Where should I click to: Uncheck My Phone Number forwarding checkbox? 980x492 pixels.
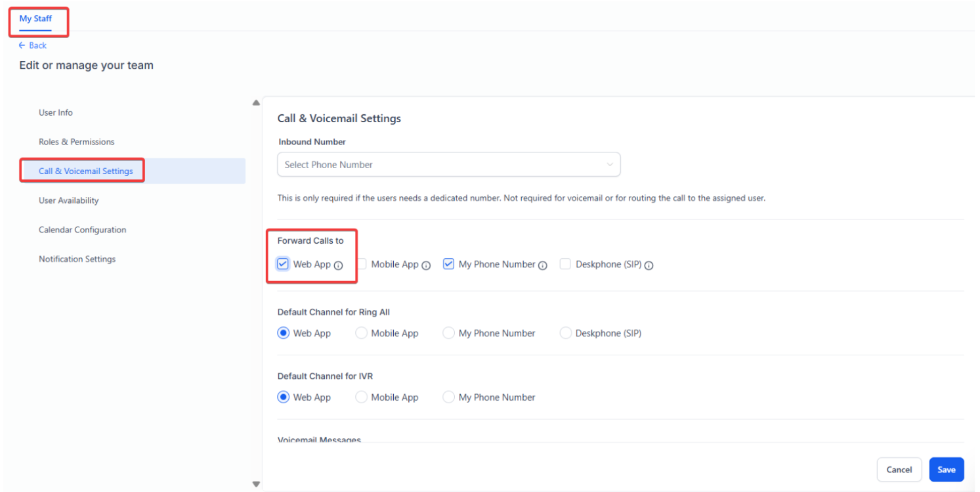click(449, 264)
